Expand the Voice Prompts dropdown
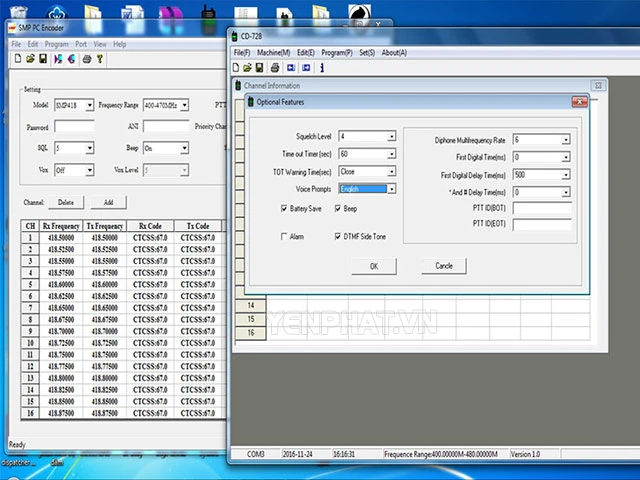This screenshot has width=640, height=480. coord(390,188)
